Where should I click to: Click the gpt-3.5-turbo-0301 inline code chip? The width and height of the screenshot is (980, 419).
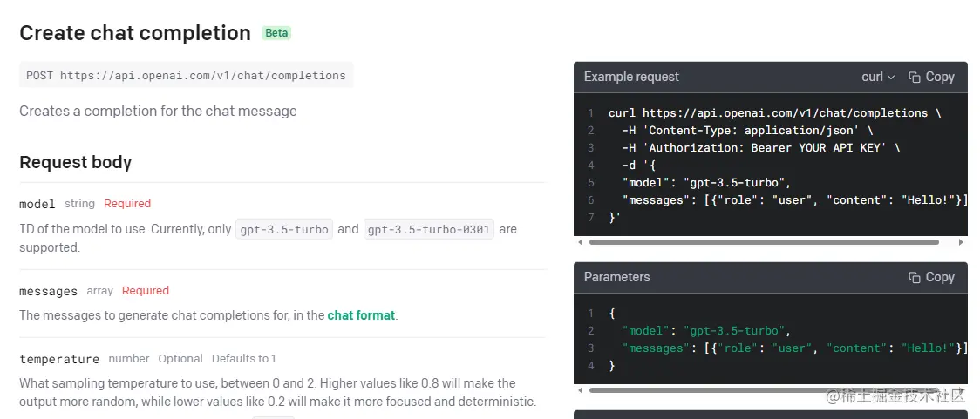tap(430, 230)
